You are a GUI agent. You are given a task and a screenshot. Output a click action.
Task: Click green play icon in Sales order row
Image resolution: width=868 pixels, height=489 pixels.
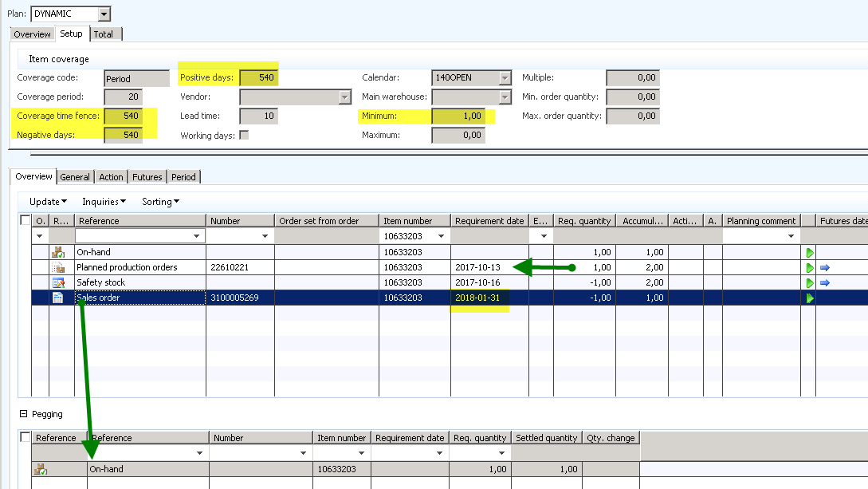tap(809, 298)
